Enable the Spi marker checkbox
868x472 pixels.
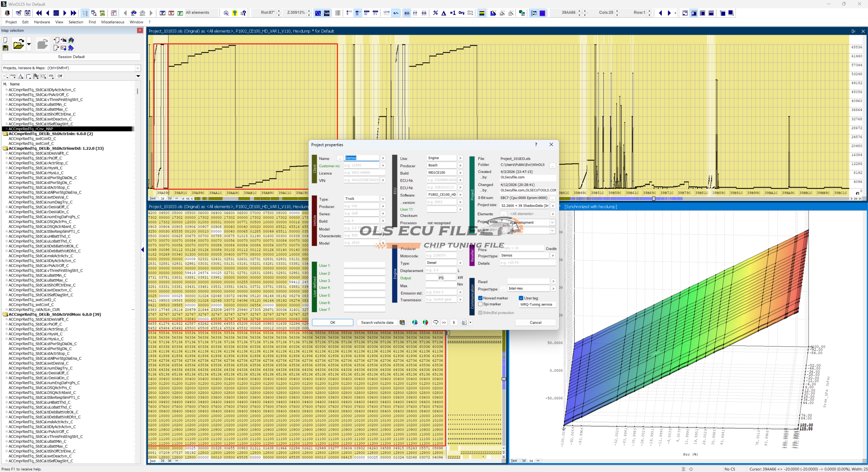[480, 304]
